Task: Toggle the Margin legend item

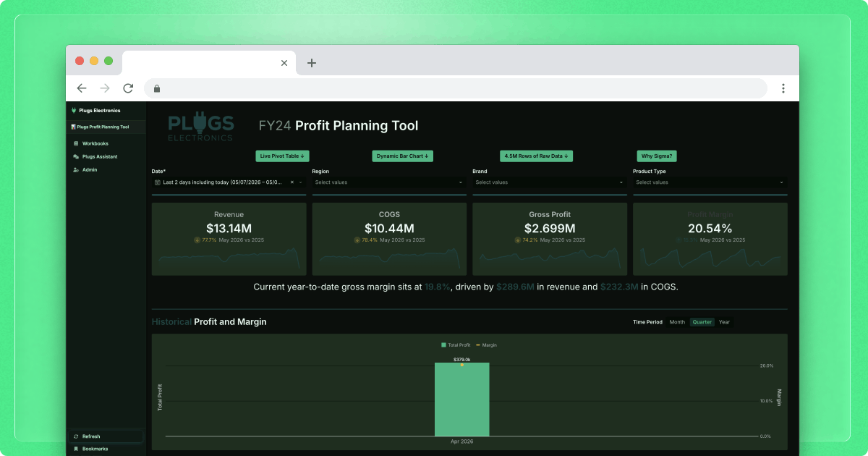Action: [487, 345]
